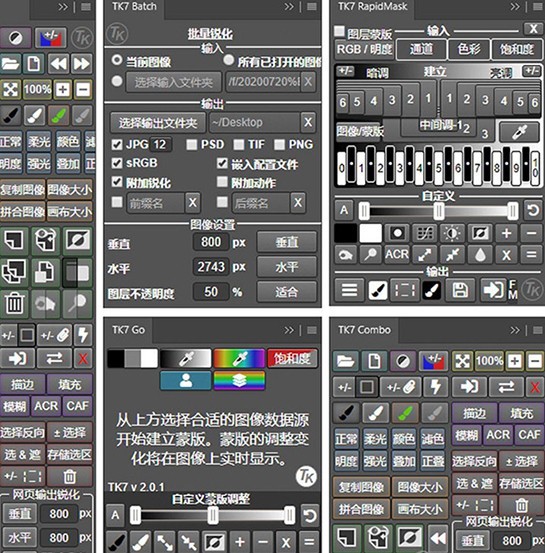
Task: Click 适合 button in Batch image settings
Action: [x=286, y=292]
